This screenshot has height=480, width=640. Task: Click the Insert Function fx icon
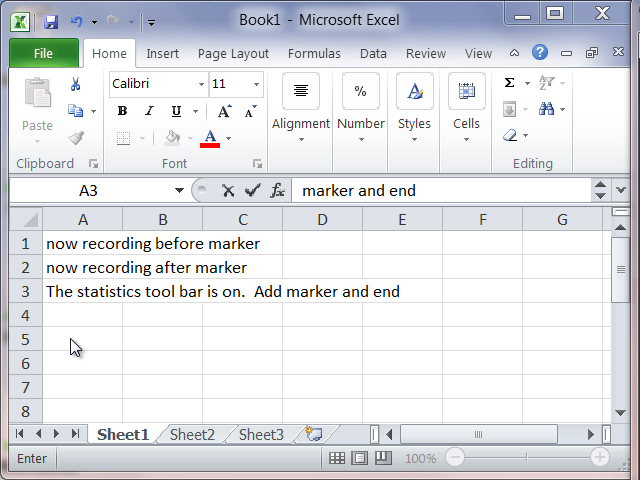278,190
